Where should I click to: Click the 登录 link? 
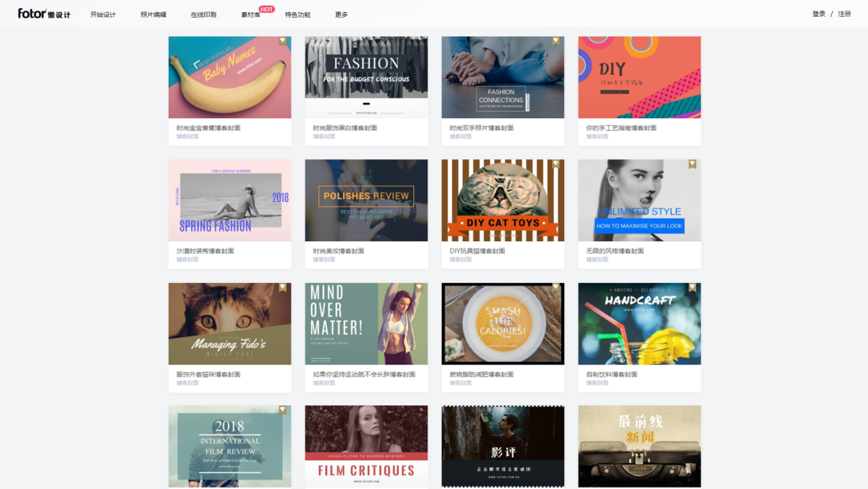(819, 14)
